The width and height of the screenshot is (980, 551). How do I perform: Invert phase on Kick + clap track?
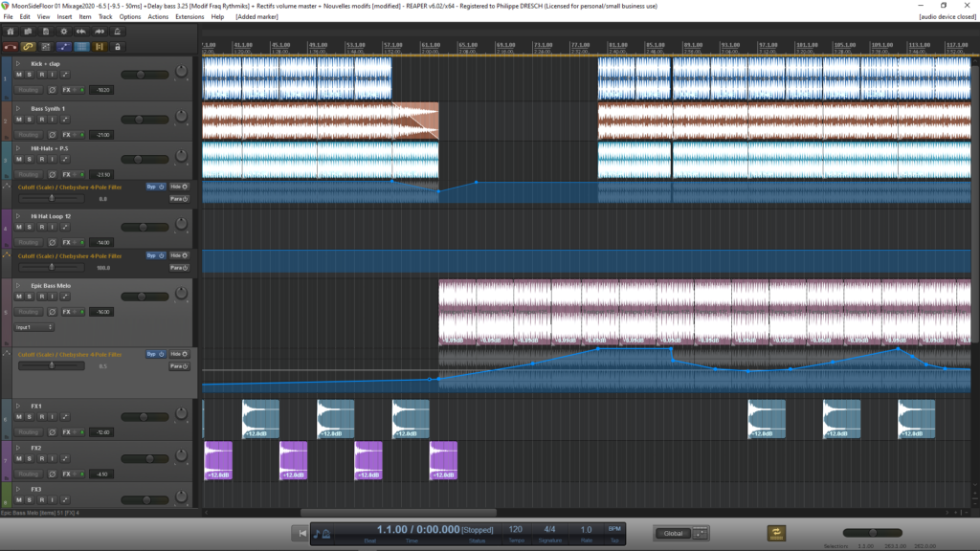pyautogui.click(x=53, y=90)
